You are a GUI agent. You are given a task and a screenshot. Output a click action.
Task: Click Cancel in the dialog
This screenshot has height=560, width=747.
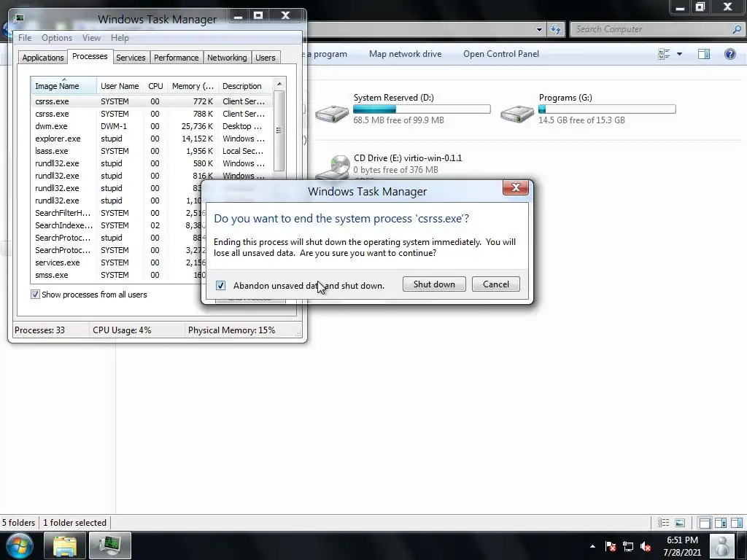495,284
